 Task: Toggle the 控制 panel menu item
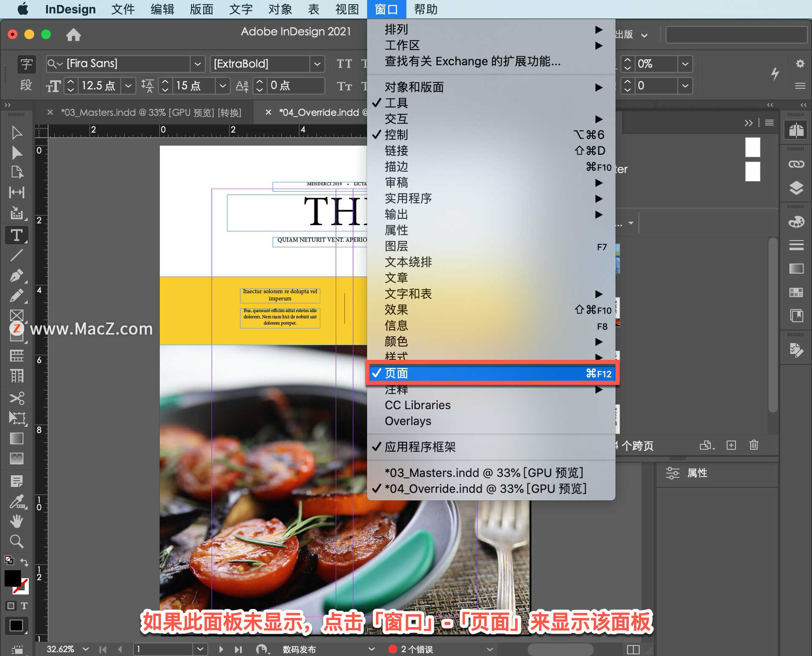point(491,135)
